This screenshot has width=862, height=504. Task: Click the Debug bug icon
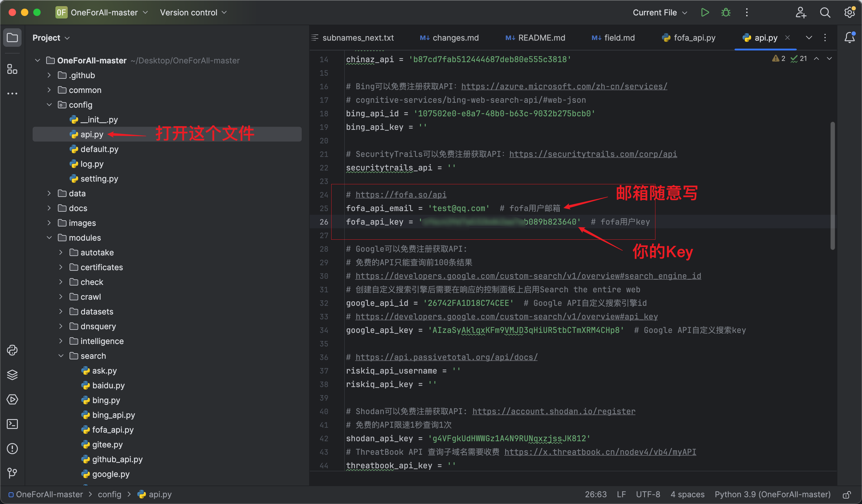click(x=726, y=13)
